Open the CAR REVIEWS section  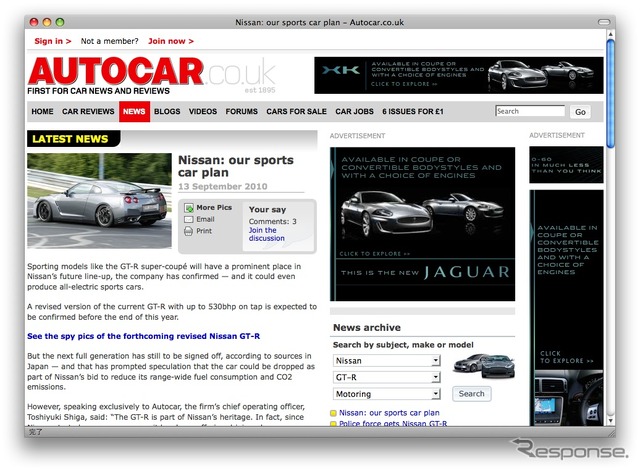tap(88, 111)
